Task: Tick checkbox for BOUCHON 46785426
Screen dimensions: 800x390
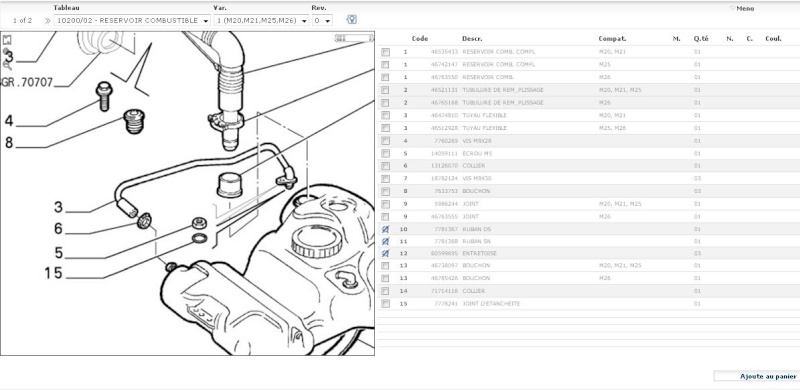Action: [385, 278]
